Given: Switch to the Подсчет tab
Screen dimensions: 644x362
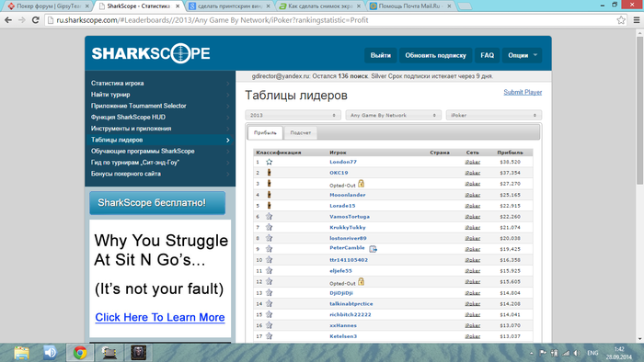Looking at the screenshot, I should point(301,133).
